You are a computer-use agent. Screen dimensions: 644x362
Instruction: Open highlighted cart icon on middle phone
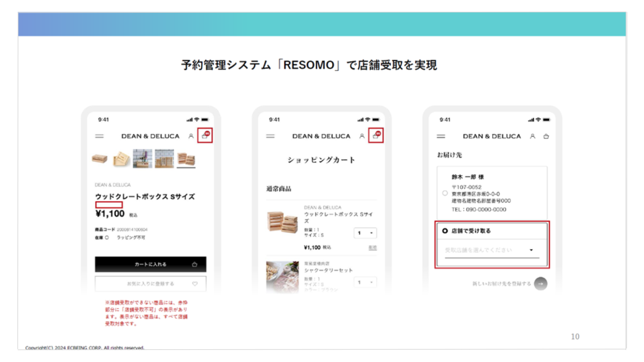pos(376,135)
